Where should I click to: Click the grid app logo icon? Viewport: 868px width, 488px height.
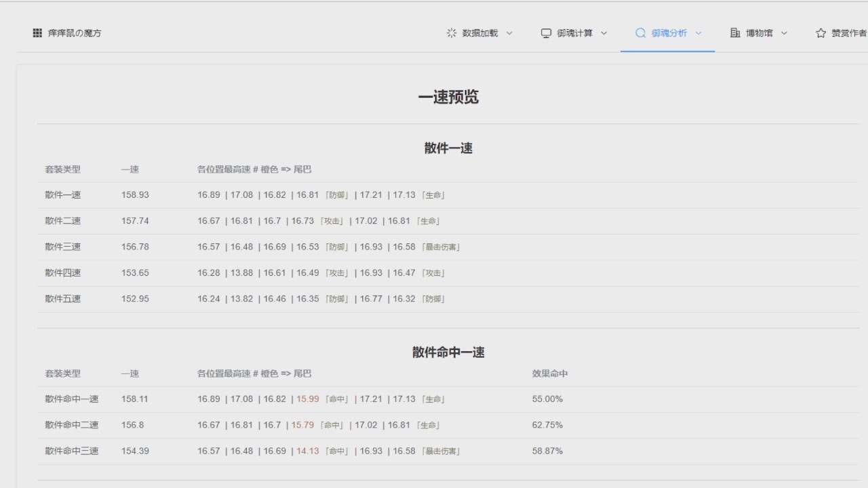coord(37,33)
